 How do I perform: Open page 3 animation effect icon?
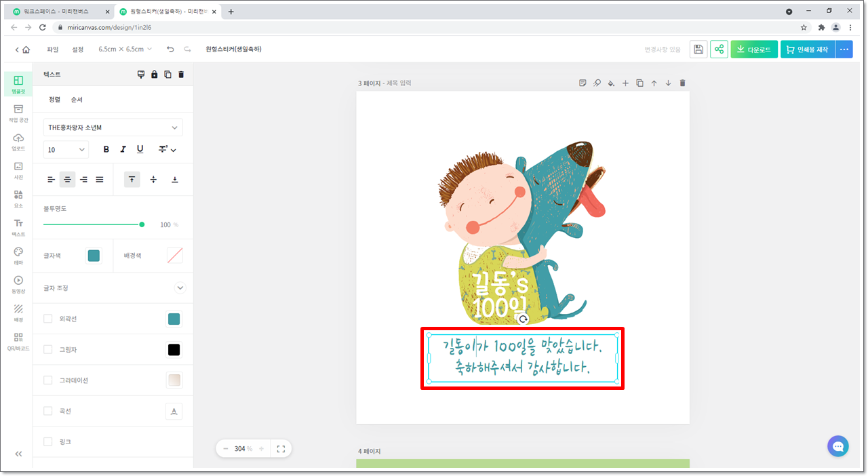coord(597,83)
